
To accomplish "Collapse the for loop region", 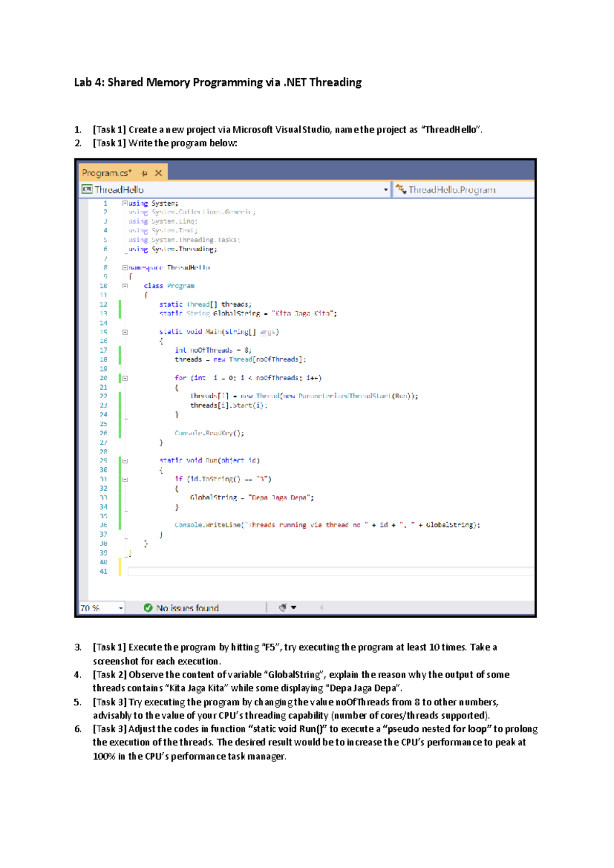I will 125,378.
